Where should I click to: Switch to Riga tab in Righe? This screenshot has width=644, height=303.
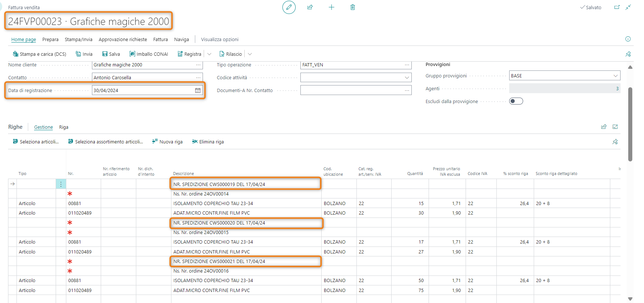64,127
